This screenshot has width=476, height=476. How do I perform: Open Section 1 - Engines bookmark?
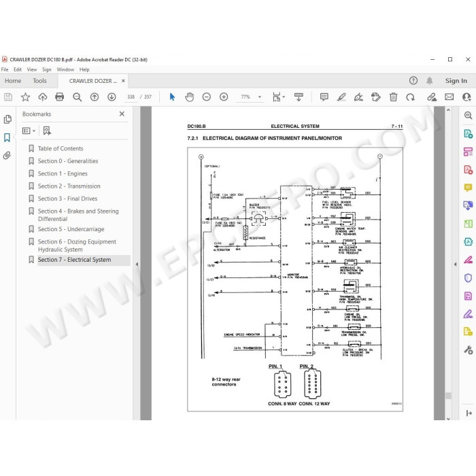[63, 173]
